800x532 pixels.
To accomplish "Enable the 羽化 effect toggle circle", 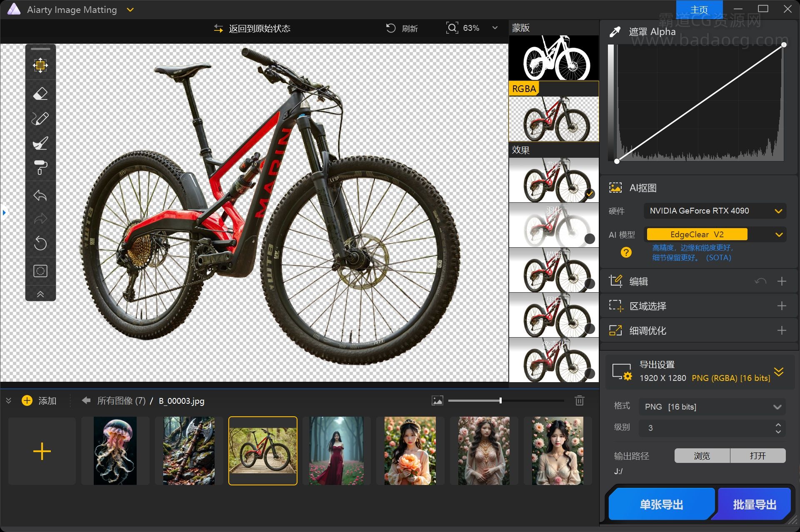I will point(590,239).
